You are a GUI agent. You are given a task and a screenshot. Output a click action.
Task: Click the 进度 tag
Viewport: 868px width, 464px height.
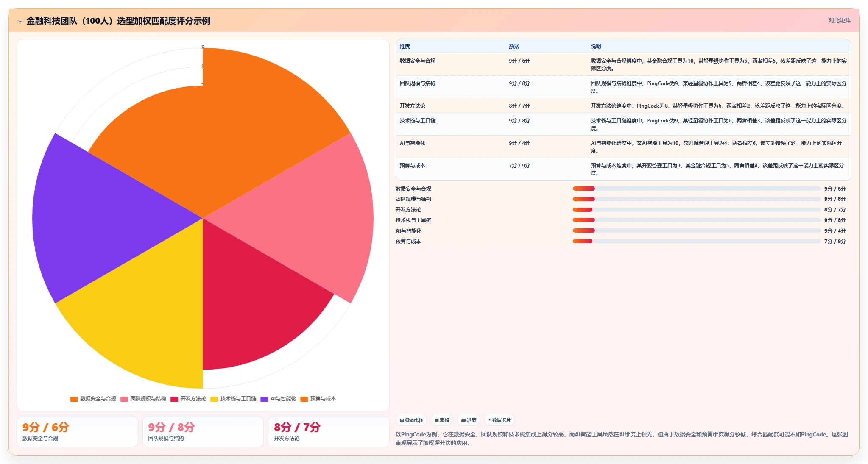469,420
